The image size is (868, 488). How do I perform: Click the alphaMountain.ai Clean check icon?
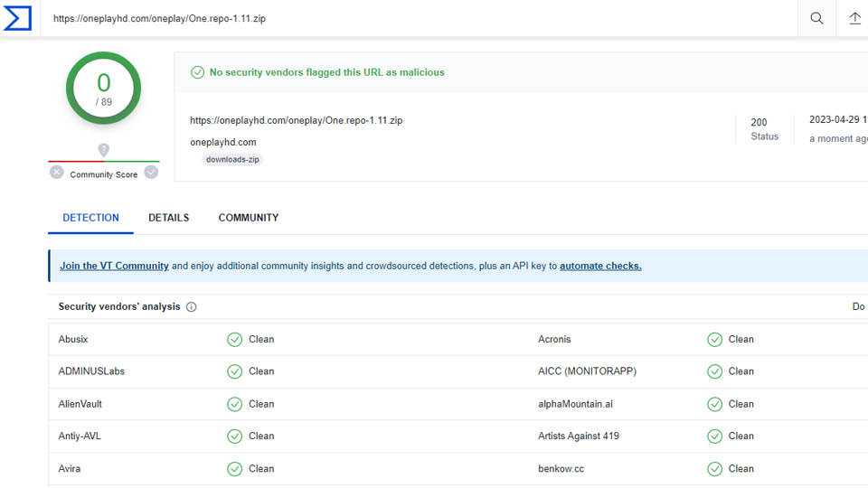coord(714,405)
